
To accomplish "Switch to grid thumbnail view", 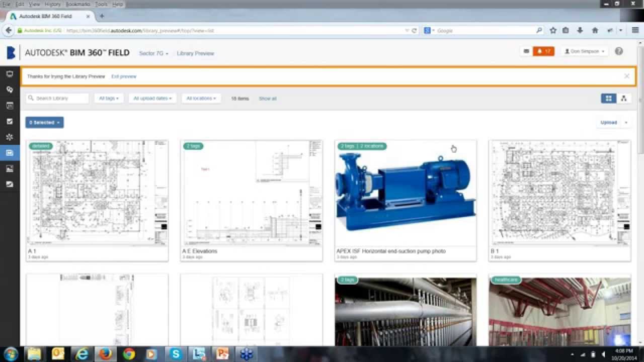I will tap(609, 98).
